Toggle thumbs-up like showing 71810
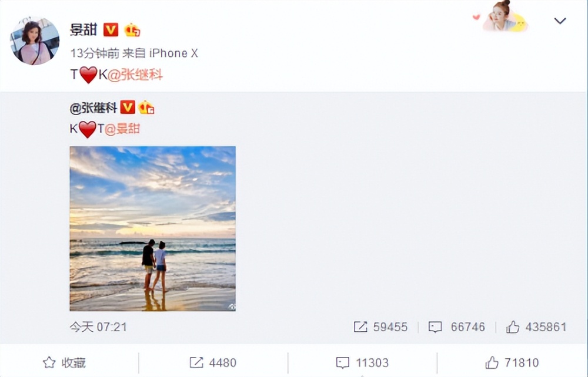Image resolution: width=588 pixels, height=377 pixels. click(512, 362)
